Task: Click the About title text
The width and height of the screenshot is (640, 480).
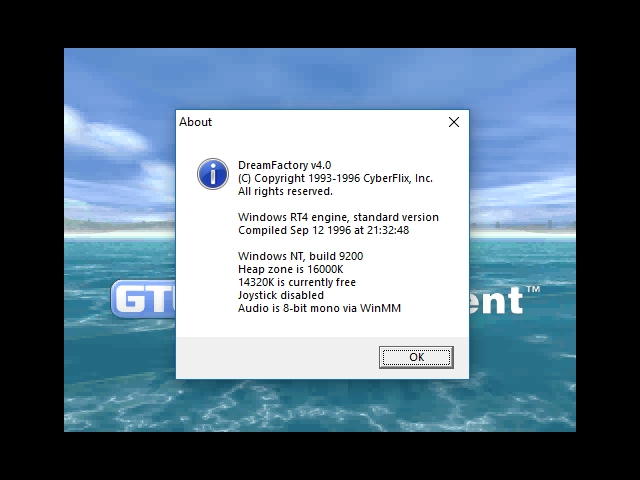Action: pos(196,122)
